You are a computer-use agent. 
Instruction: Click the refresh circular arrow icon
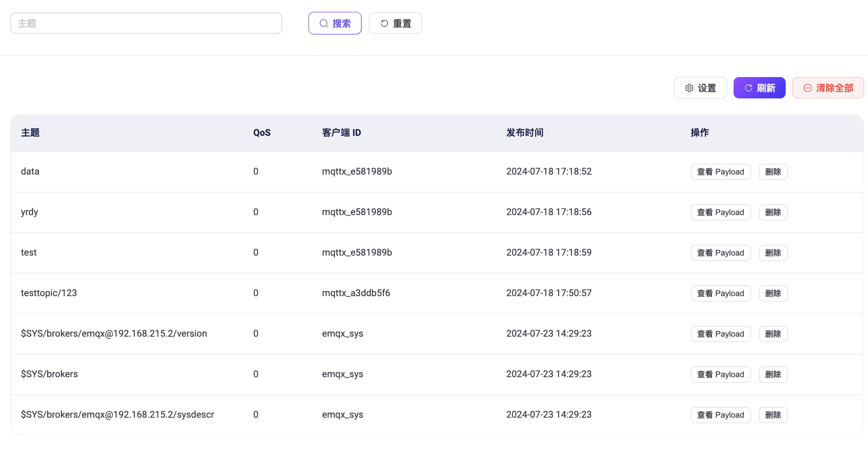tap(748, 88)
